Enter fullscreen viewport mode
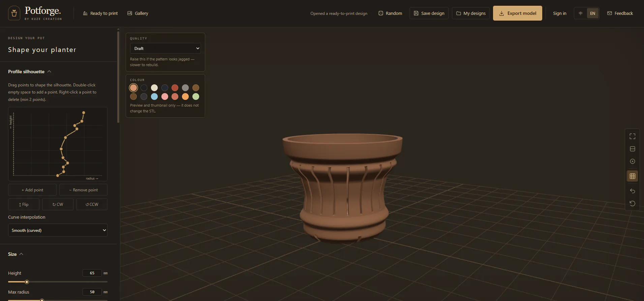This screenshot has height=301, width=644. click(x=633, y=136)
